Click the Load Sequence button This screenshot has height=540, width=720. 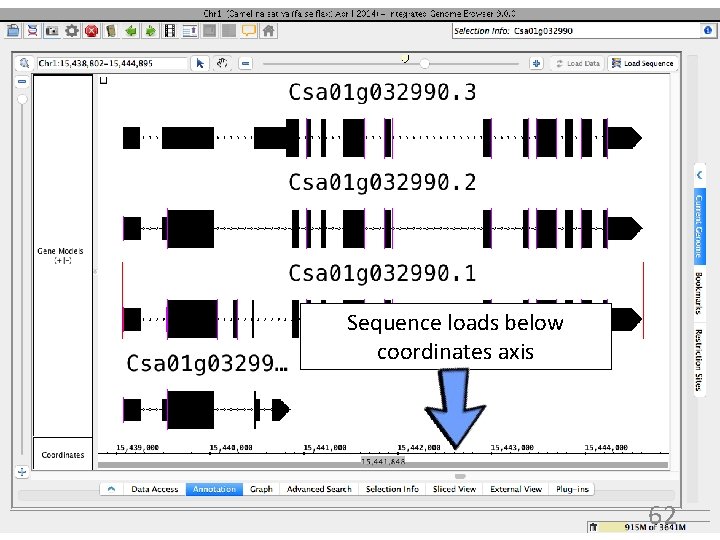point(643,63)
